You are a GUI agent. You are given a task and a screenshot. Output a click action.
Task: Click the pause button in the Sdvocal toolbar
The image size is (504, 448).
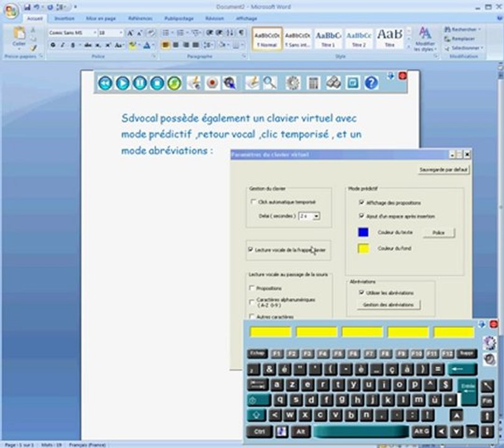click(x=140, y=83)
